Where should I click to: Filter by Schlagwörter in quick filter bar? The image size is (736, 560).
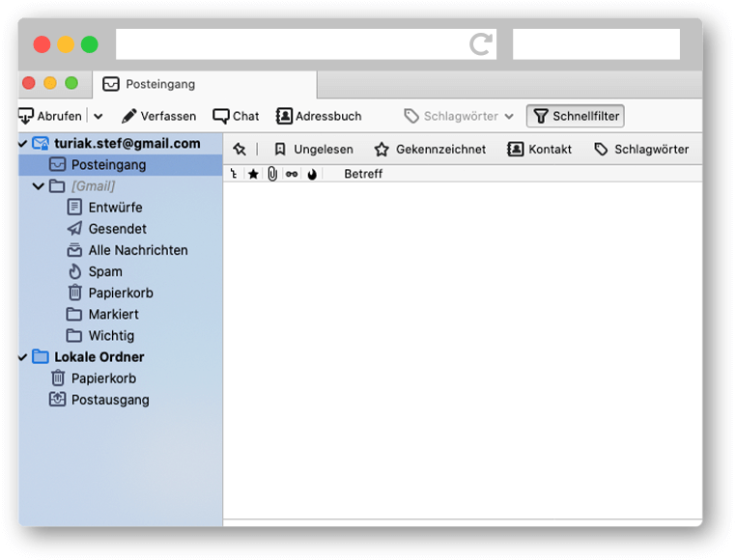(x=641, y=150)
